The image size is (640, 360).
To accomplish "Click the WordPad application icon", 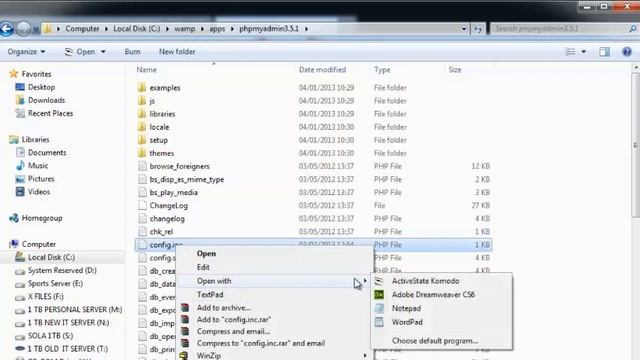I will [x=379, y=322].
